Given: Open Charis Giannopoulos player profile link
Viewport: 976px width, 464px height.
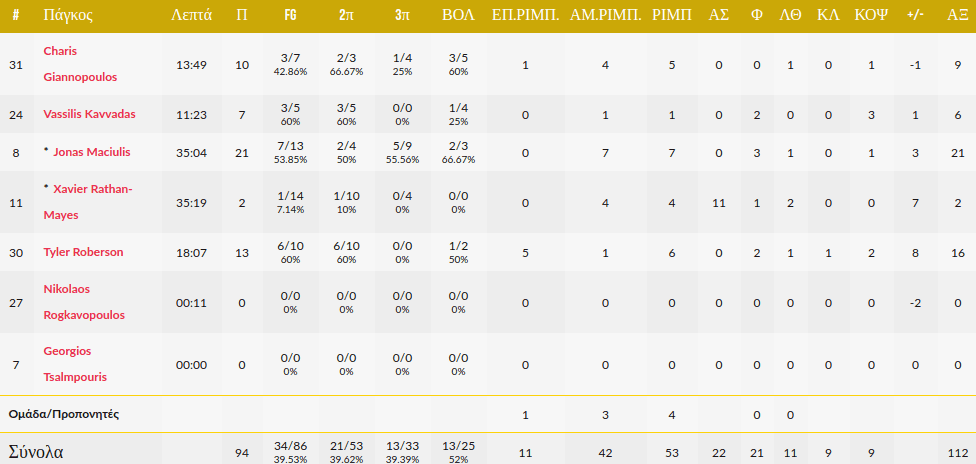Looking at the screenshot, I should click(77, 63).
